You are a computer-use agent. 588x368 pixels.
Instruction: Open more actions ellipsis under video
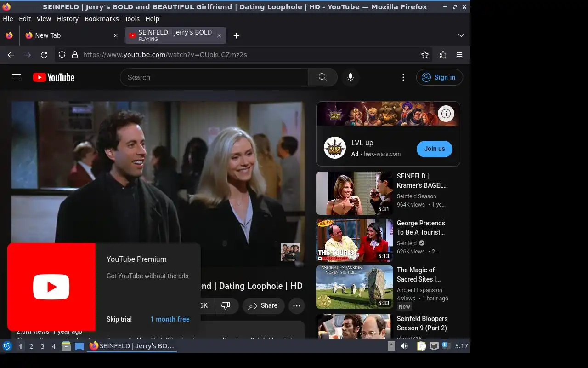(297, 306)
